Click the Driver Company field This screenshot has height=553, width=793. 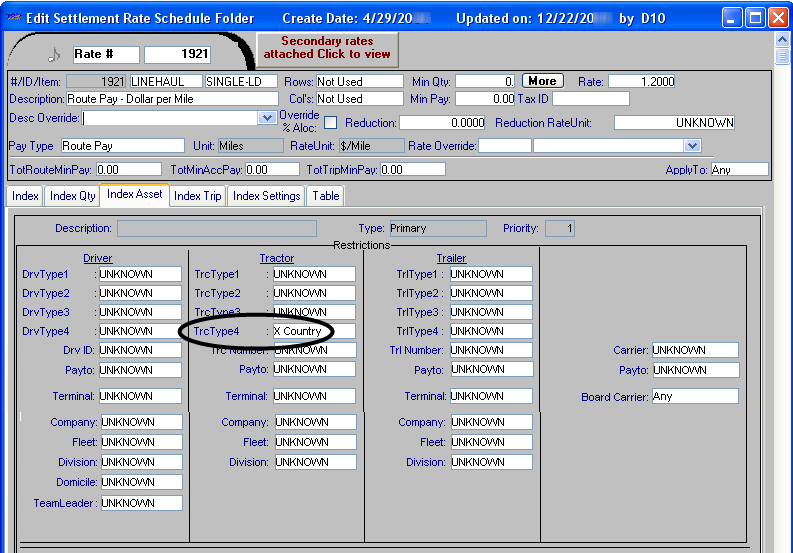tap(142, 422)
